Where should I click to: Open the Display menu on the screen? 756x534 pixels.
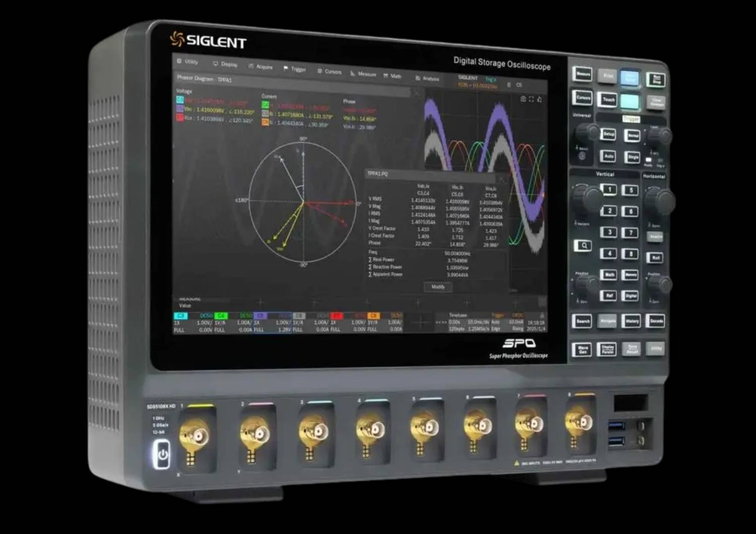225,64
